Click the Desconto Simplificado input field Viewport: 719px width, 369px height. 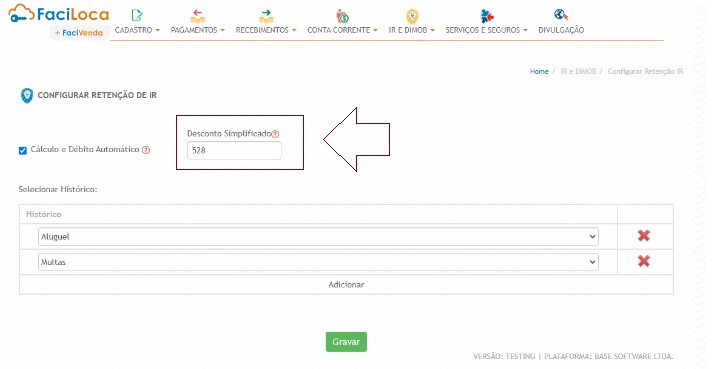[234, 150]
